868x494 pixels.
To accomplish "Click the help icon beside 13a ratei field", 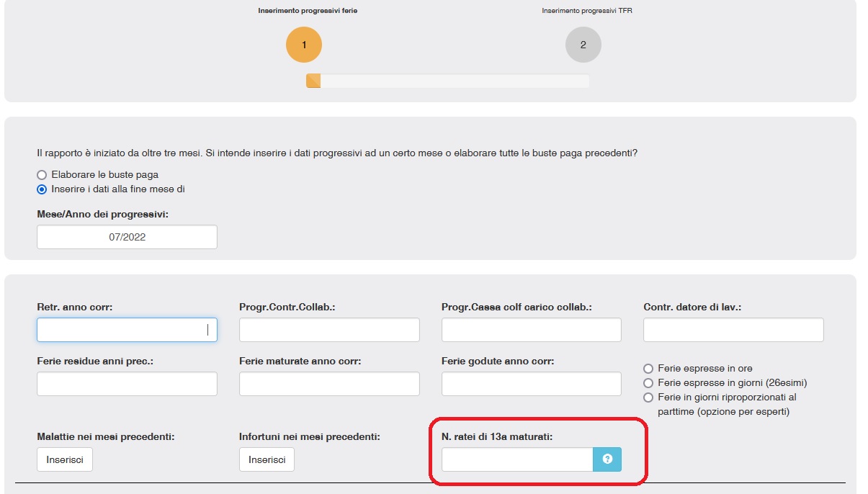I will 607,459.
